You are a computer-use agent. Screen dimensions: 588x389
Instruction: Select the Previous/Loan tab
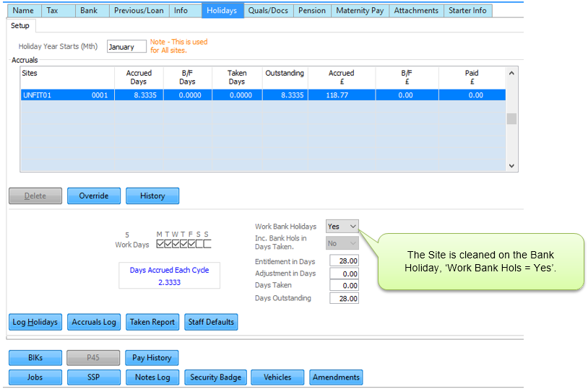pyautogui.click(x=139, y=11)
